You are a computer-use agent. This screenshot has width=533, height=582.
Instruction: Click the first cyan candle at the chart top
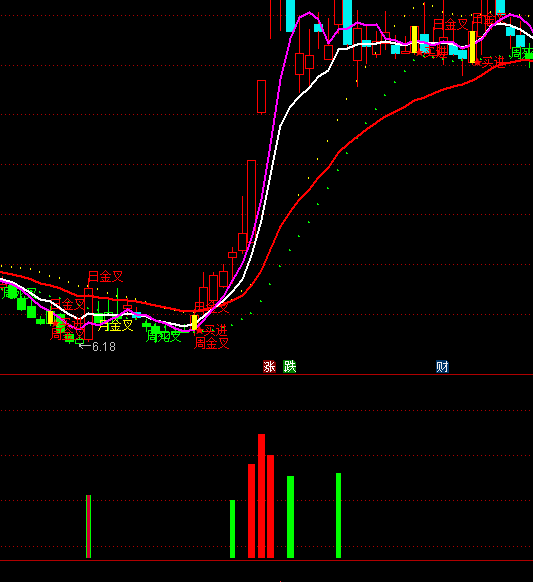(290, 16)
